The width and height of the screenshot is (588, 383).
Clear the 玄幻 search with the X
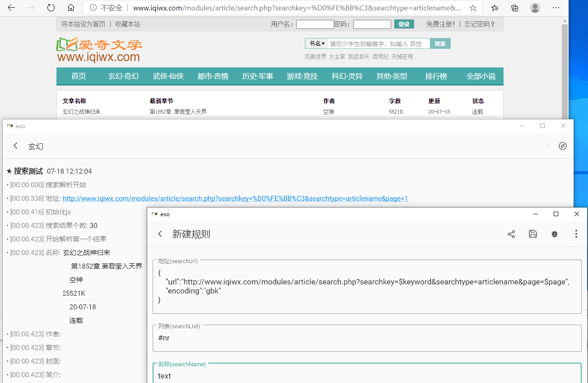[x=548, y=146]
